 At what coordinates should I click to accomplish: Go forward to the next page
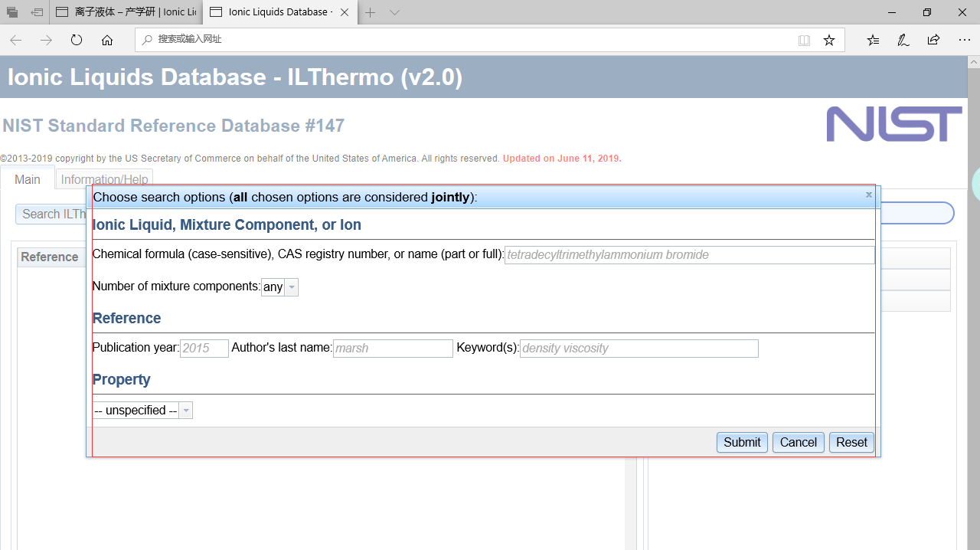[46, 41]
